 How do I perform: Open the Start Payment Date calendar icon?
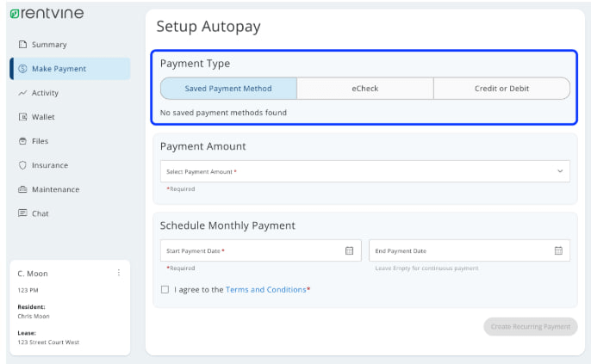click(350, 250)
